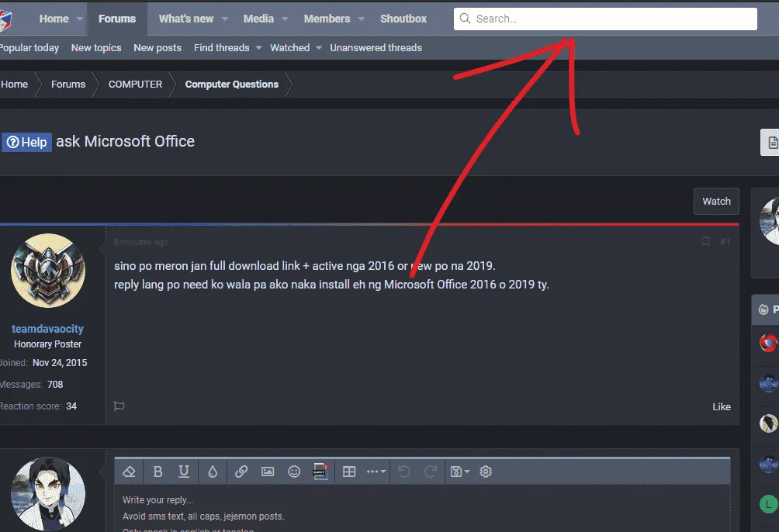Image resolution: width=779 pixels, height=532 pixels.
Task: Expand the Watched dropdown arrow
Action: [x=319, y=47]
